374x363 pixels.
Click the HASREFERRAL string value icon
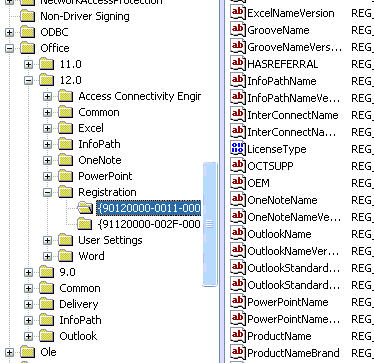[238, 63]
